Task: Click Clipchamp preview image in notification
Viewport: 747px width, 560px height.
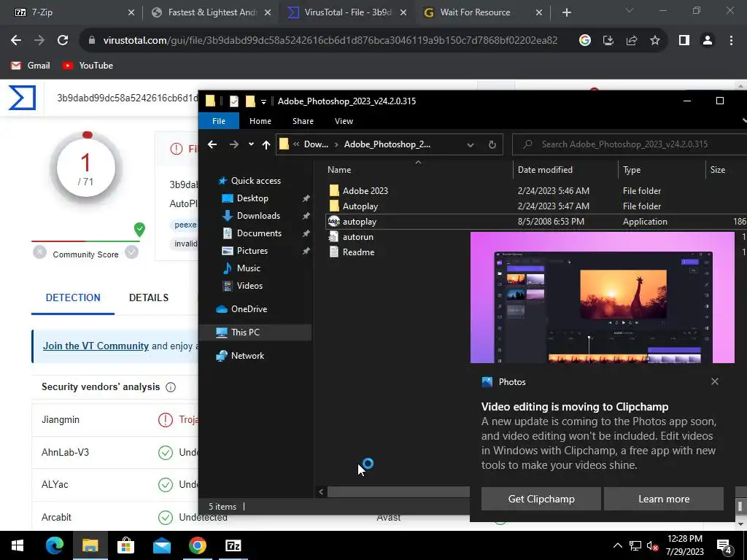Action: click(602, 297)
